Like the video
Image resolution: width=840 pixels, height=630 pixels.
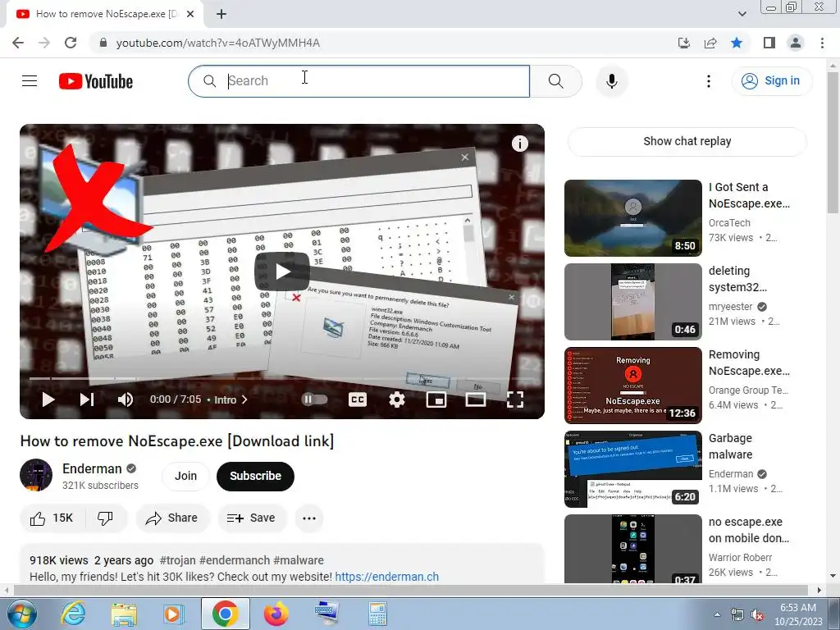click(52, 518)
